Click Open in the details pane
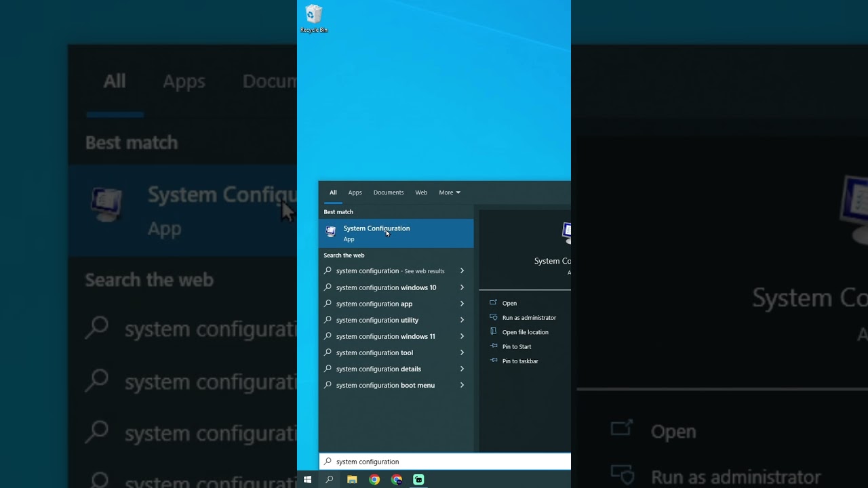Viewport: 868px width, 488px height. pyautogui.click(x=509, y=304)
